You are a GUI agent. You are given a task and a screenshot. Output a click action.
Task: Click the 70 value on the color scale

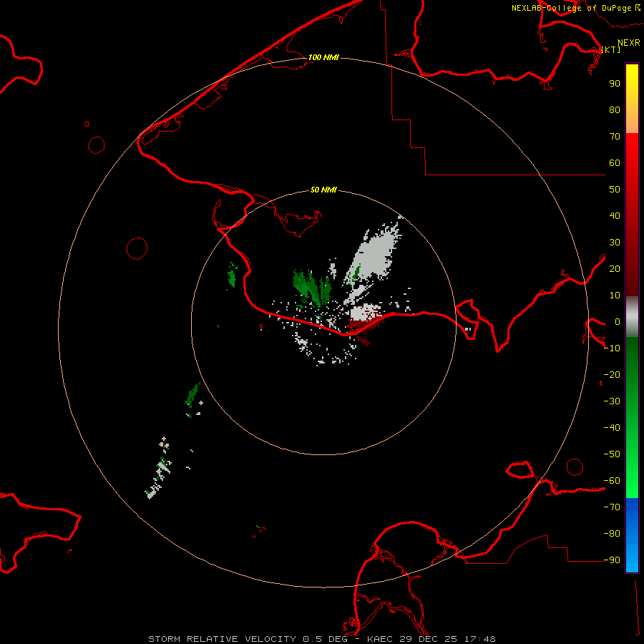click(615, 137)
